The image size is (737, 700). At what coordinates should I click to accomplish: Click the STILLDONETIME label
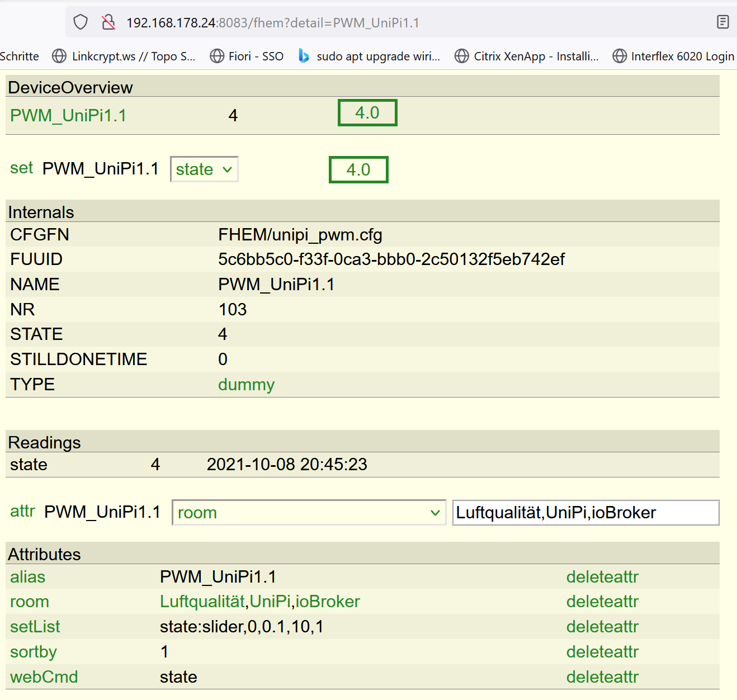(79, 360)
